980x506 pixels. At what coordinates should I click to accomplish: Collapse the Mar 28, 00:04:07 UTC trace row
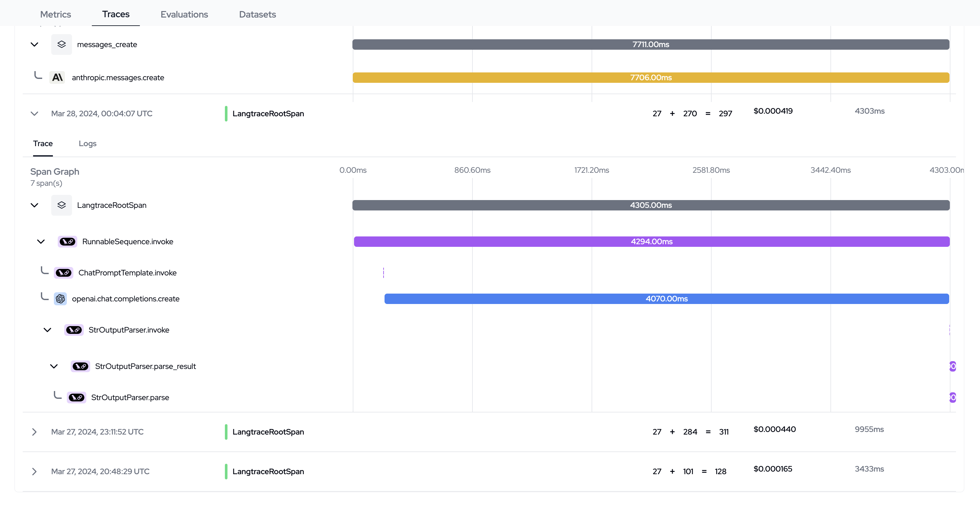click(x=34, y=114)
